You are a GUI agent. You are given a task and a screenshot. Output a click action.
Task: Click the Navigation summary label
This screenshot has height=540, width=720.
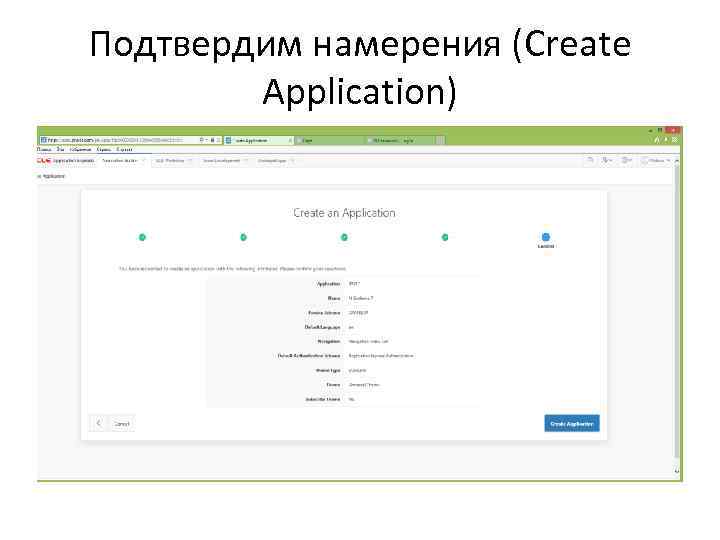(x=328, y=341)
